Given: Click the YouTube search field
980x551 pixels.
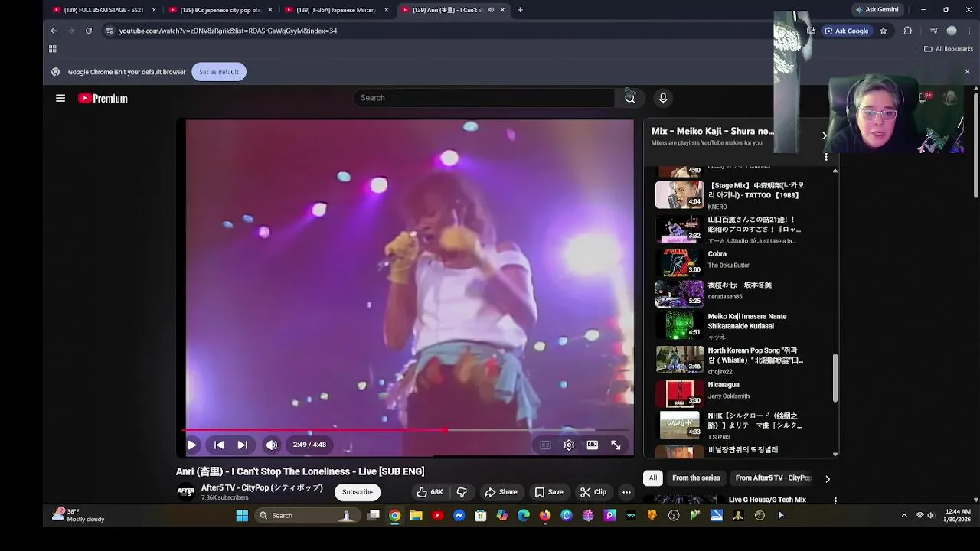Looking at the screenshot, I should (x=484, y=98).
